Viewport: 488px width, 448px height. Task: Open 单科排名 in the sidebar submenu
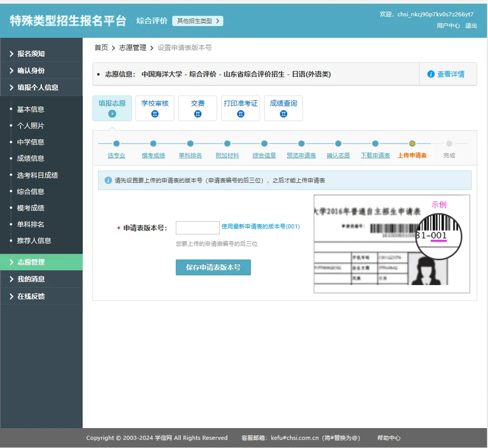click(31, 224)
